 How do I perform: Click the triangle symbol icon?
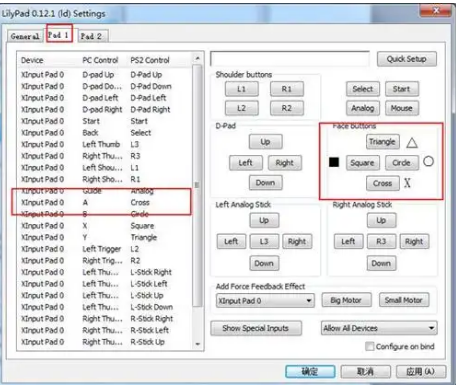pos(412,143)
